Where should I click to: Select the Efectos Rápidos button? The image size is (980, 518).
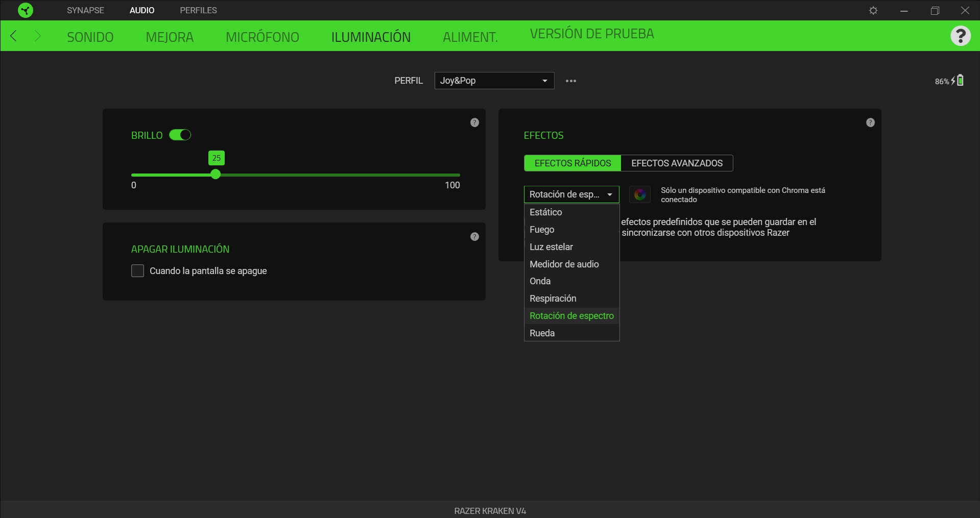click(x=572, y=163)
